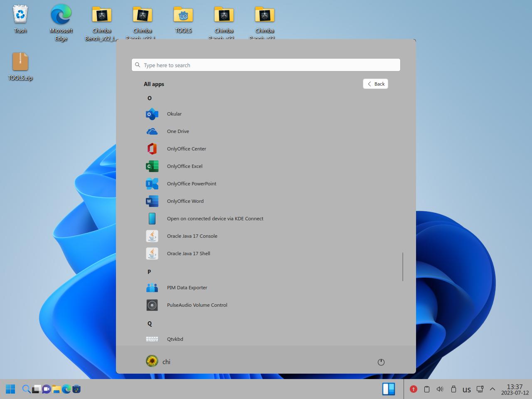Image resolution: width=532 pixels, height=399 pixels.
Task: Open OnlyOffice Word
Action: 185,201
